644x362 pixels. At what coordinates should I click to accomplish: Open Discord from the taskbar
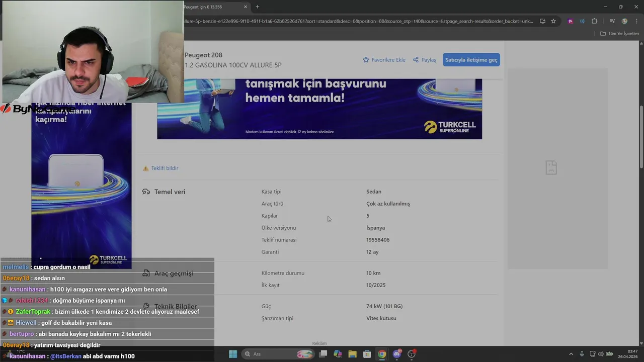click(x=397, y=354)
